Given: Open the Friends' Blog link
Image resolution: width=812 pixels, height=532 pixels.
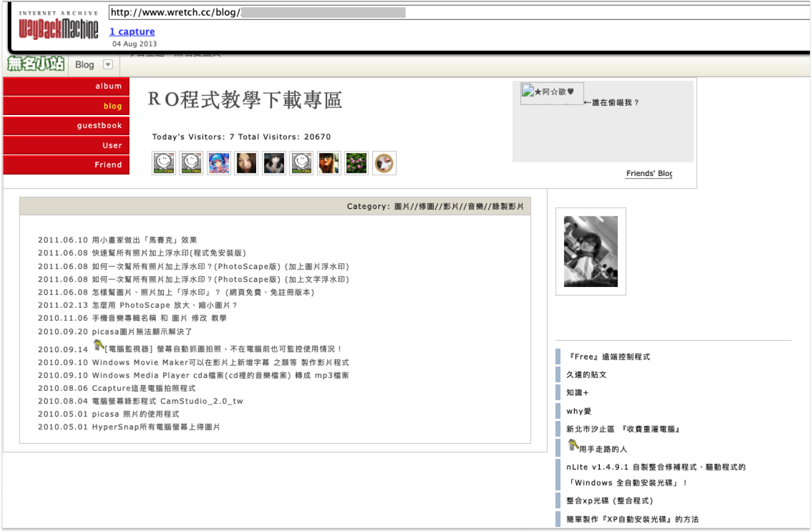Looking at the screenshot, I should [x=649, y=173].
